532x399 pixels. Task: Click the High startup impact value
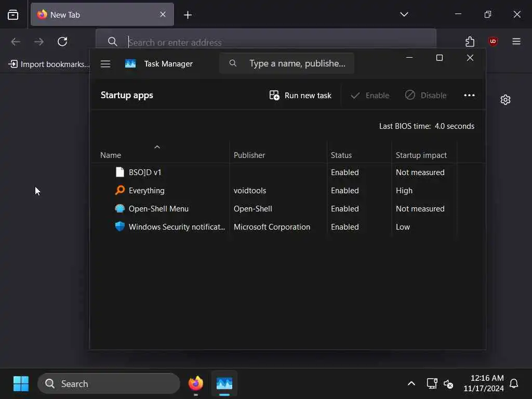coord(404,191)
